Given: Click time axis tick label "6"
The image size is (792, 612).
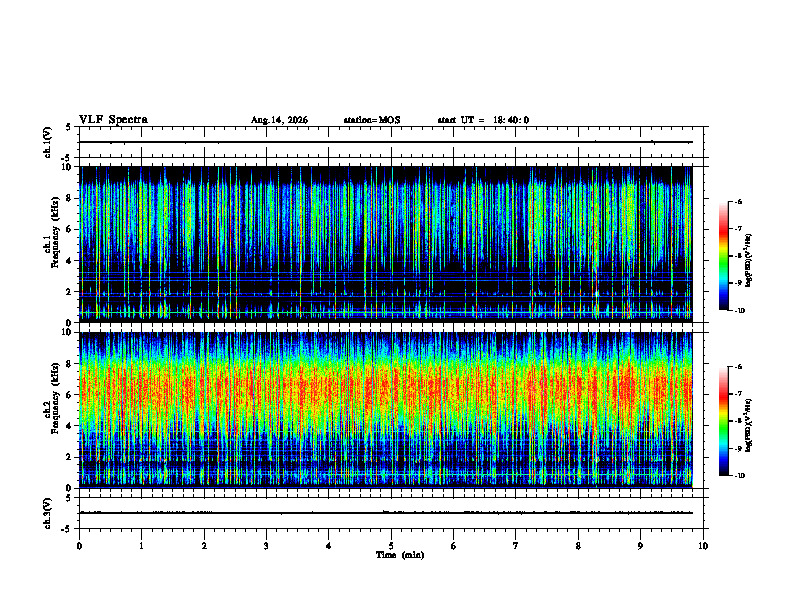Looking at the screenshot, I should [x=454, y=546].
